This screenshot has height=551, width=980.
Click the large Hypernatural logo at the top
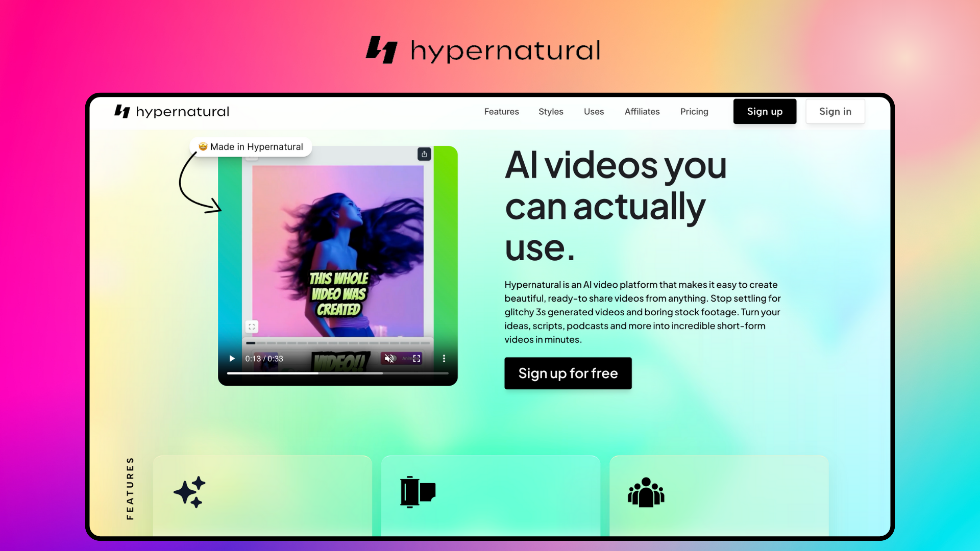pyautogui.click(x=483, y=49)
